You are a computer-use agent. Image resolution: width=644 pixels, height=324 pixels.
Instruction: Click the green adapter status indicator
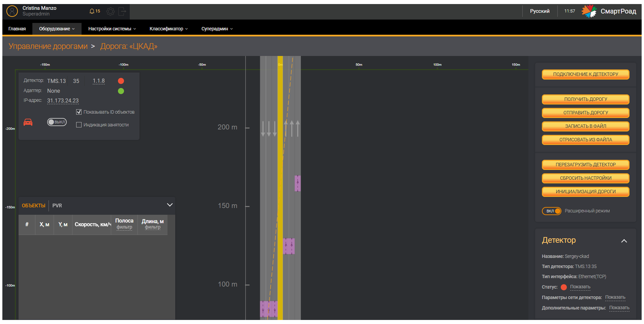point(121,91)
